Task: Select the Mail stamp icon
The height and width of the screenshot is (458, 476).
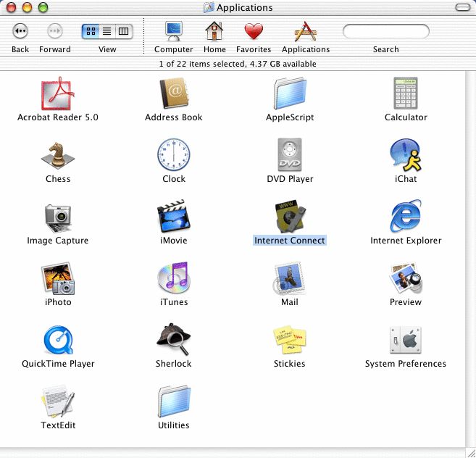Action: pyautogui.click(x=289, y=278)
